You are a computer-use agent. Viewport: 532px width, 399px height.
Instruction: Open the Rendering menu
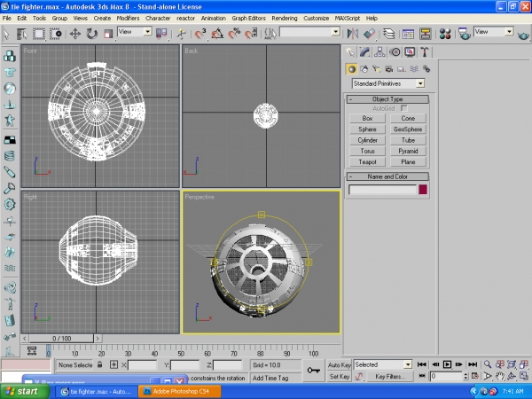[x=285, y=19]
